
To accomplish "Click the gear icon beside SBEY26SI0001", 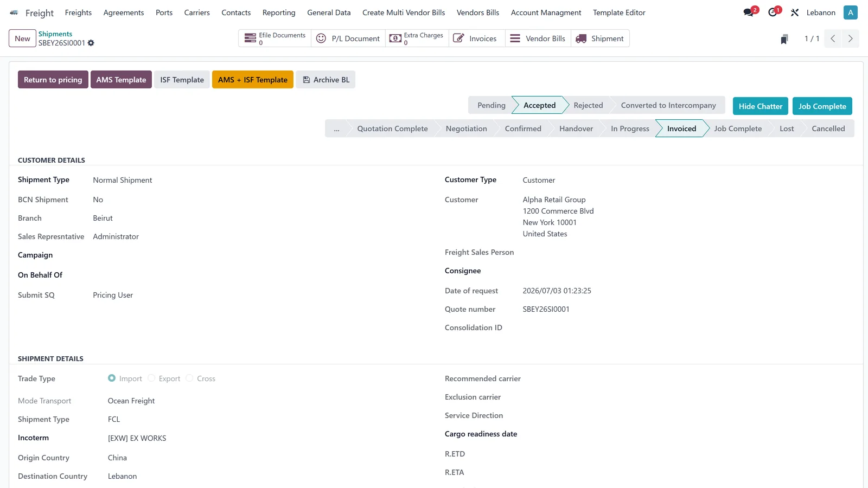I will [x=91, y=43].
